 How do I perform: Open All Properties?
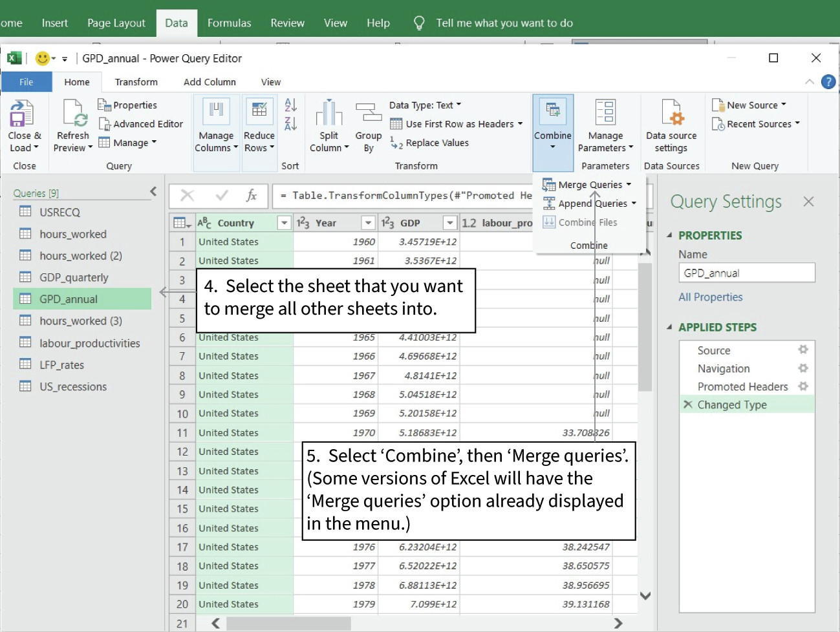coord(710,297)
